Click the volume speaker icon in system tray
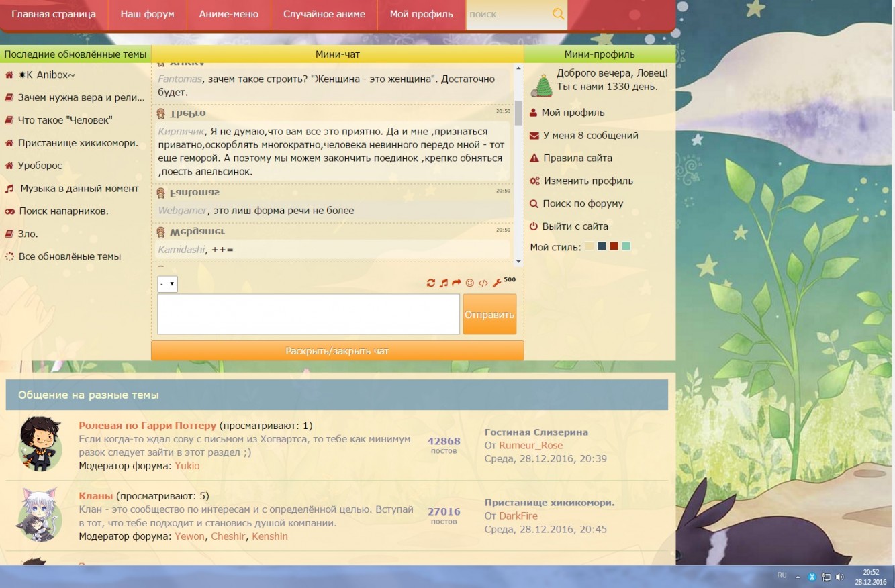Image resolution: width=895 pixels, height=588 pixels. point(839,577)
